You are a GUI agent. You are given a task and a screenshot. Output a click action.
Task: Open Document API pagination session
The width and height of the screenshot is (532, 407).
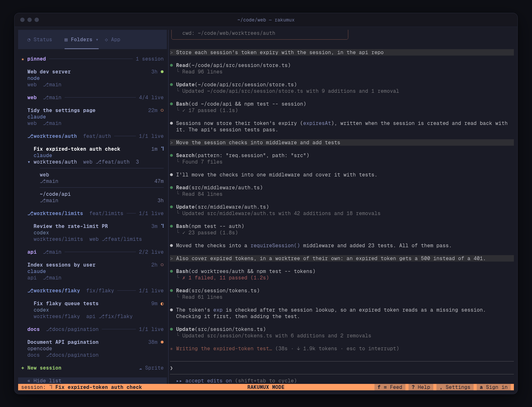(x=92, y=348)
